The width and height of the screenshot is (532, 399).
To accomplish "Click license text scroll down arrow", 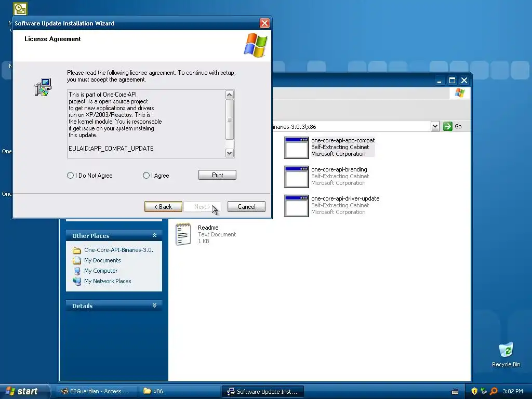I will pos(229,153).
